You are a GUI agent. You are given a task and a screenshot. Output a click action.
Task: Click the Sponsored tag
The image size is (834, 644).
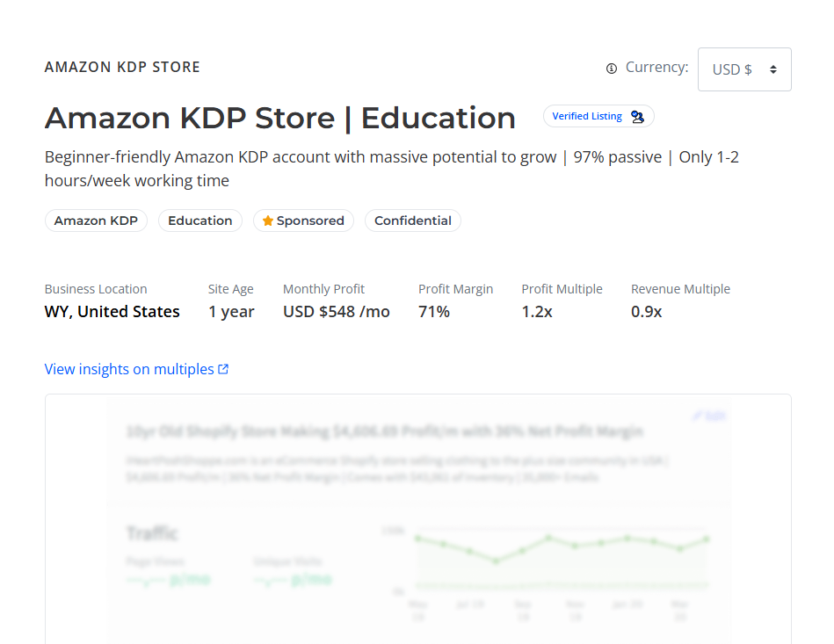click(x=303, y=221)
